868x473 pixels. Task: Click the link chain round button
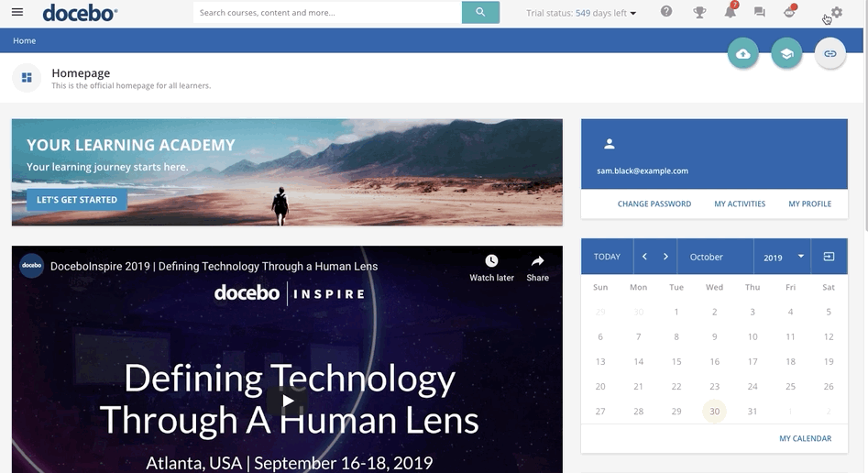[830, 54]
